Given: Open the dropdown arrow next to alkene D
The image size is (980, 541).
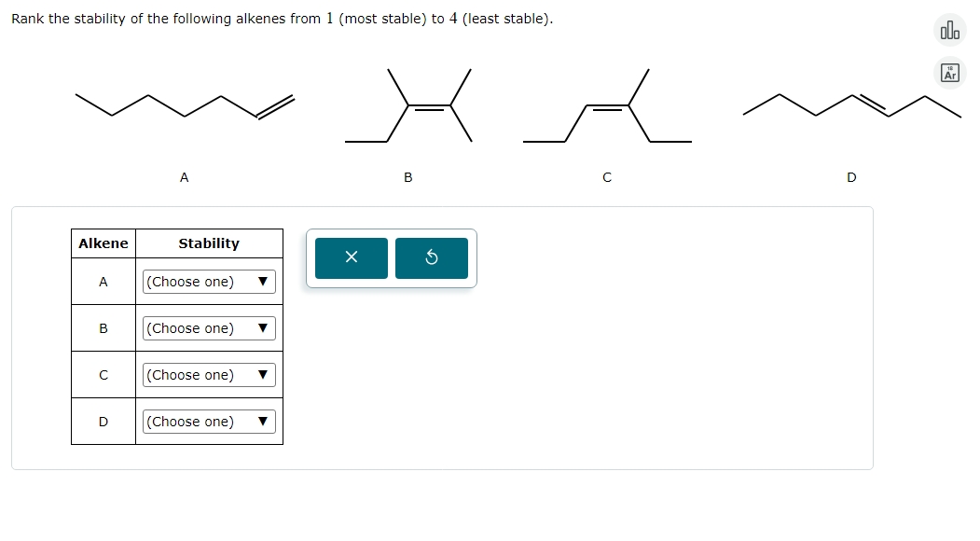Looking at the screenshot, I should click(262, 421).
